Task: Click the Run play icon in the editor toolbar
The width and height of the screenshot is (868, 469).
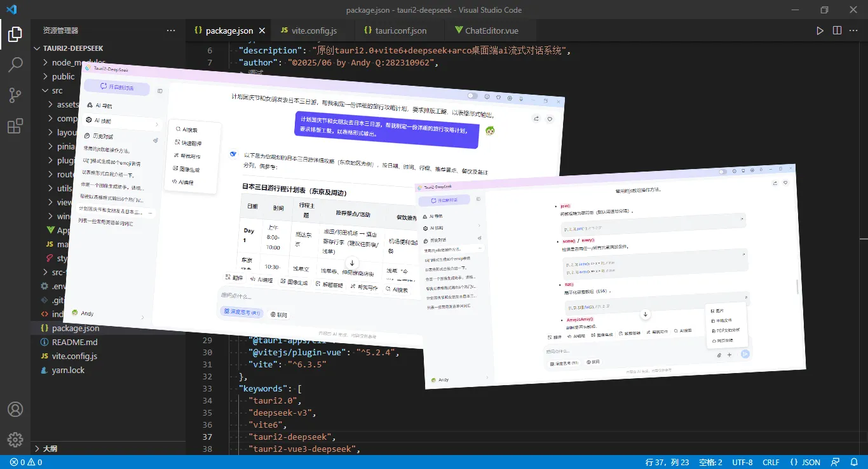Action: [820, 31]
